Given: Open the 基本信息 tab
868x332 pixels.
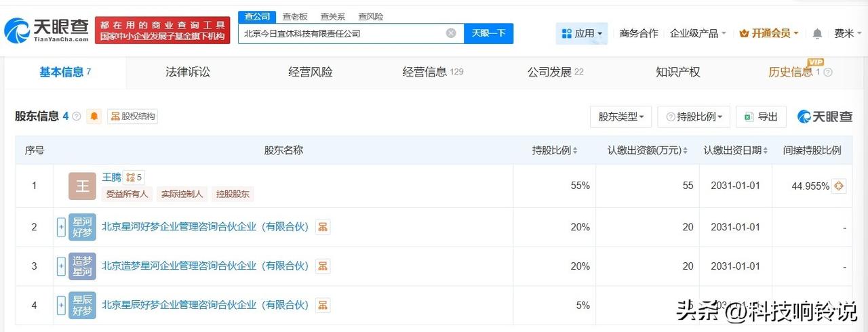Looking at the screenshot, I should (x=65, y=72).
